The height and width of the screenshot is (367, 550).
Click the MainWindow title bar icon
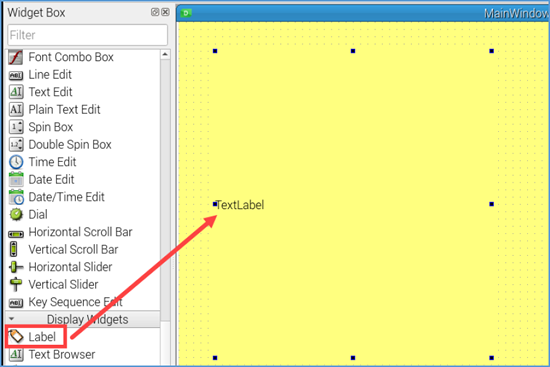[x=186, y=13]
